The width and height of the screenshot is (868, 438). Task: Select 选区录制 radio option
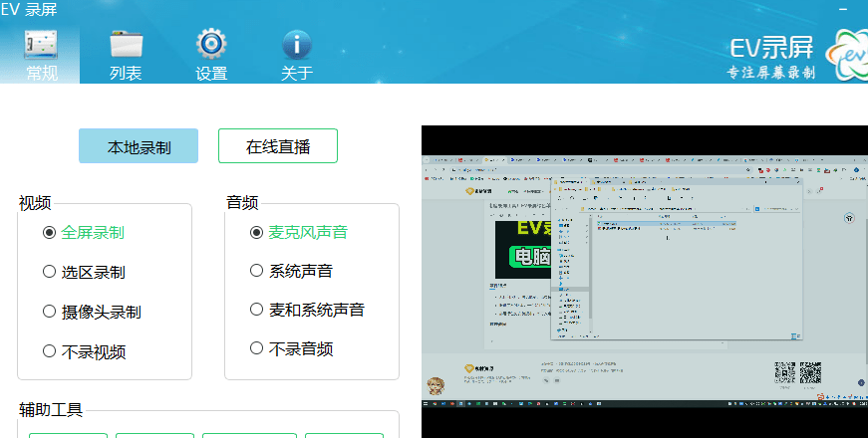[x=84, y=272]
